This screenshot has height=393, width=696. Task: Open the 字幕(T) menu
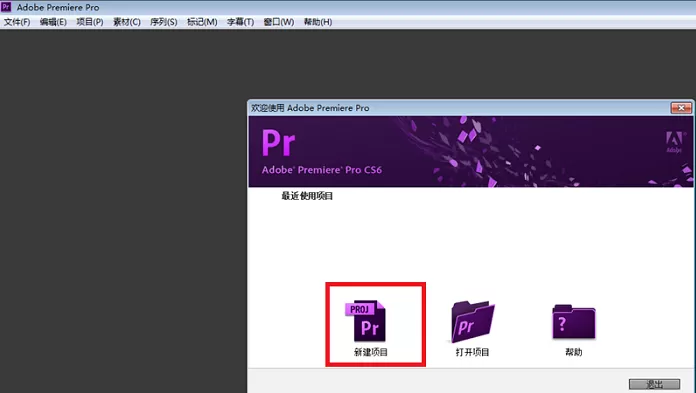pyautogui.click(x=240, y=22)
